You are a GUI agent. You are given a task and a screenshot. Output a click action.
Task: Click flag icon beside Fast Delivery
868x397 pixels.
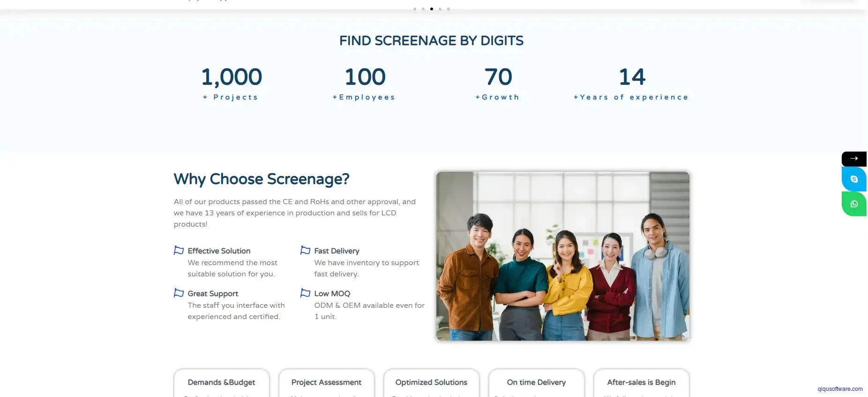305,250
